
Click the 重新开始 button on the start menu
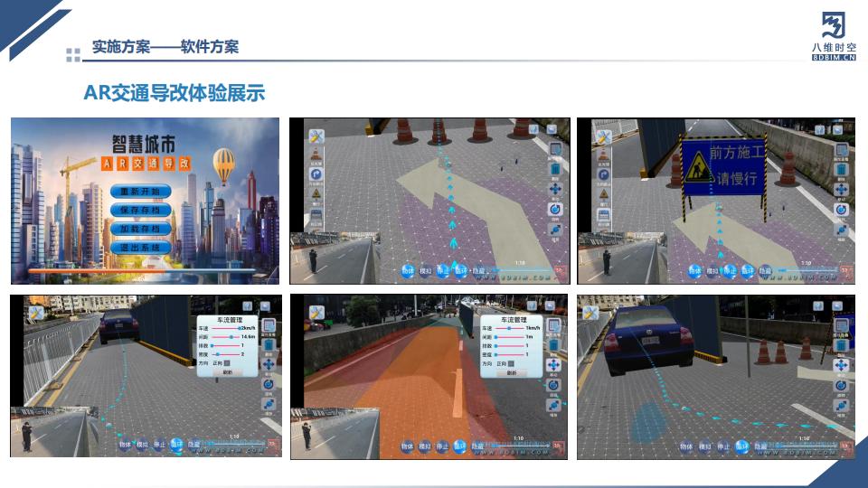point(140,192)
